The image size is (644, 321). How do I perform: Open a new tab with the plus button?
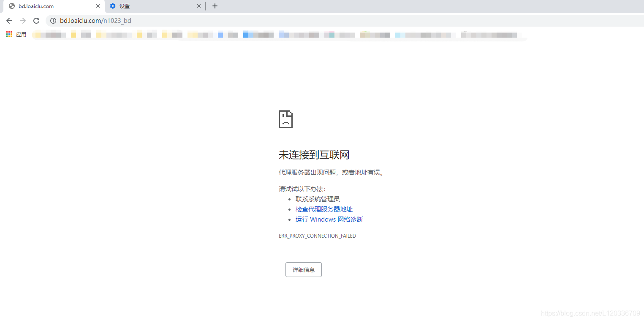215,6
